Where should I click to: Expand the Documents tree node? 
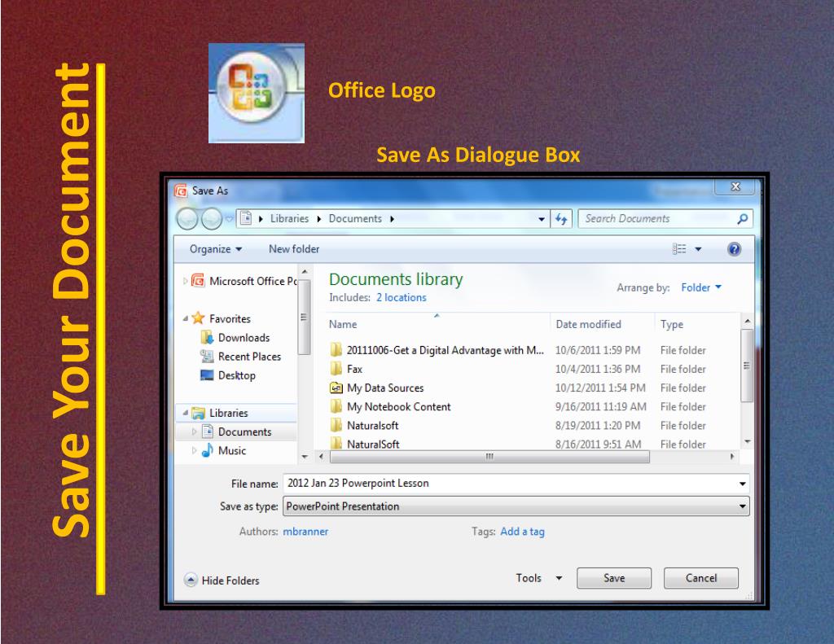[x=194, y=432]
